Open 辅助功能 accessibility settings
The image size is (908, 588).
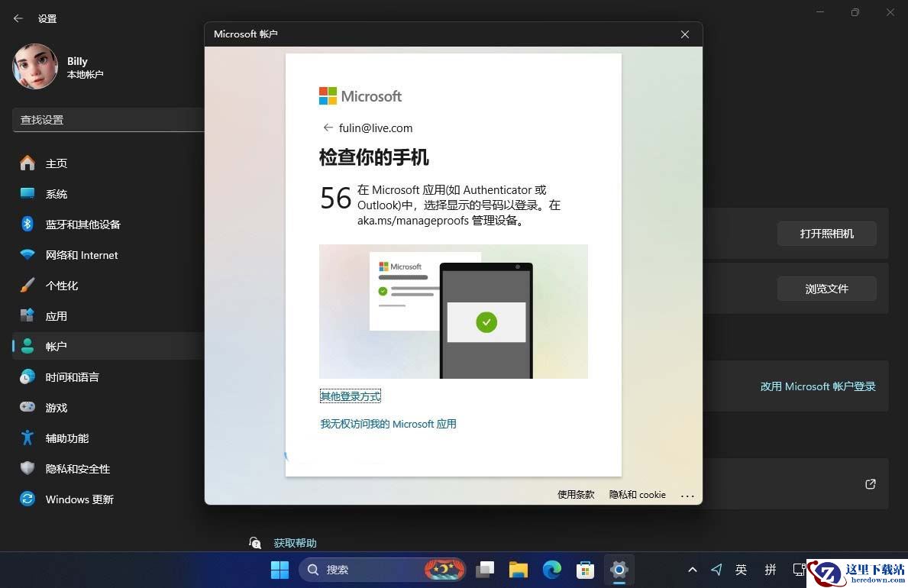(108, 438)
